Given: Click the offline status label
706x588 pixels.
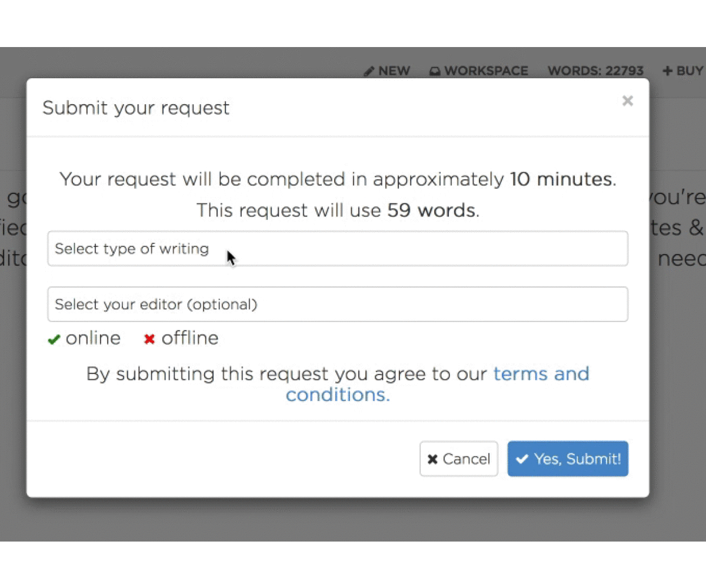Looking at the screenshot, I should click(x=190, y=338).
